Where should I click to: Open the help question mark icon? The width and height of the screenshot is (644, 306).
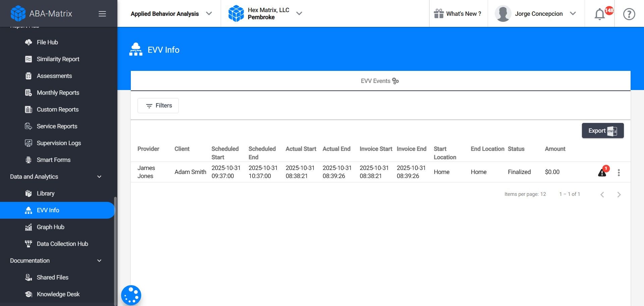pos(629,14)
